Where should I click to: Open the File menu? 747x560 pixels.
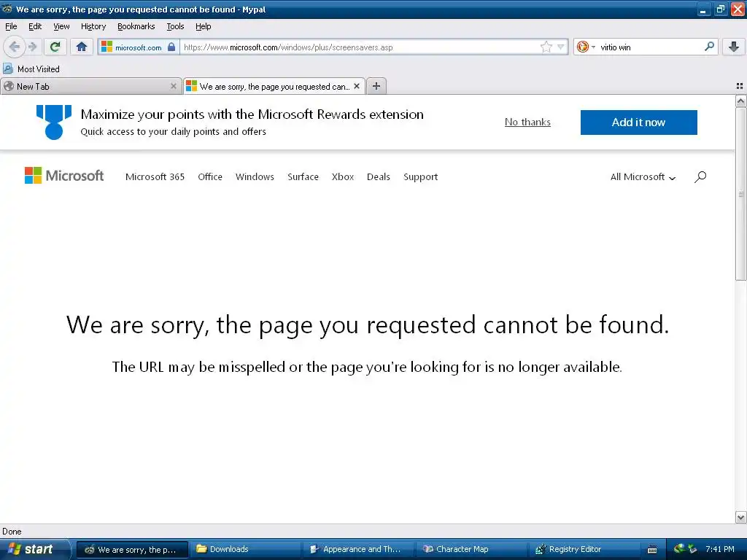pos(11,26)
